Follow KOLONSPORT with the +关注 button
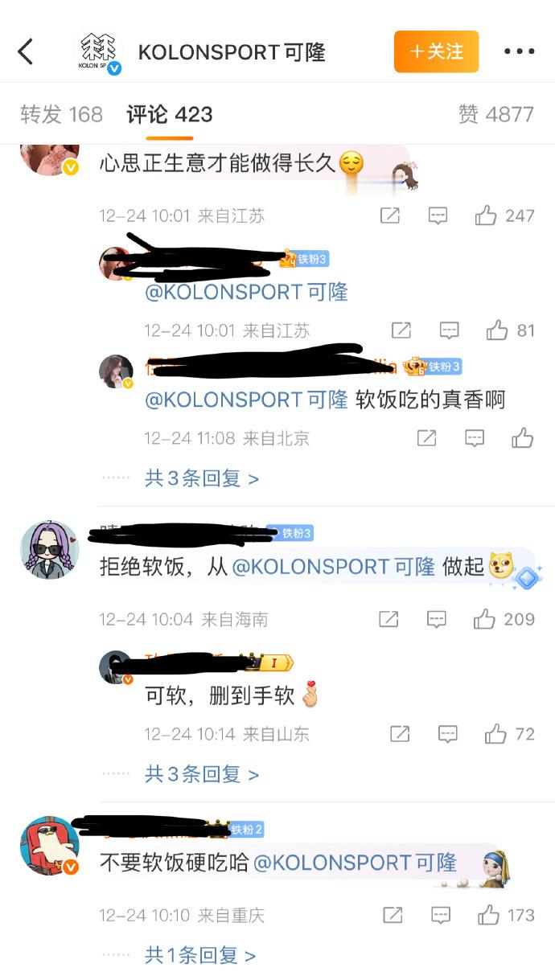Viewport: 555px width, 980px height. [x=436, y=51]
